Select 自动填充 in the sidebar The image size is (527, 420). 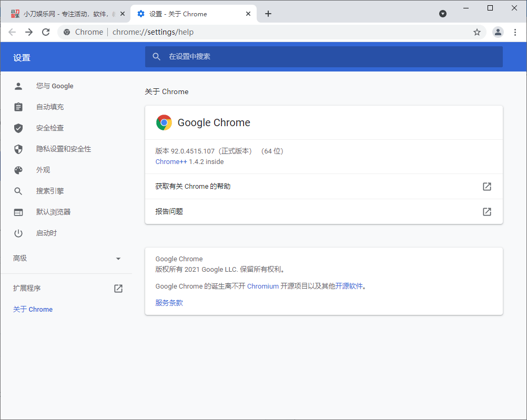[x=50, y=107]
